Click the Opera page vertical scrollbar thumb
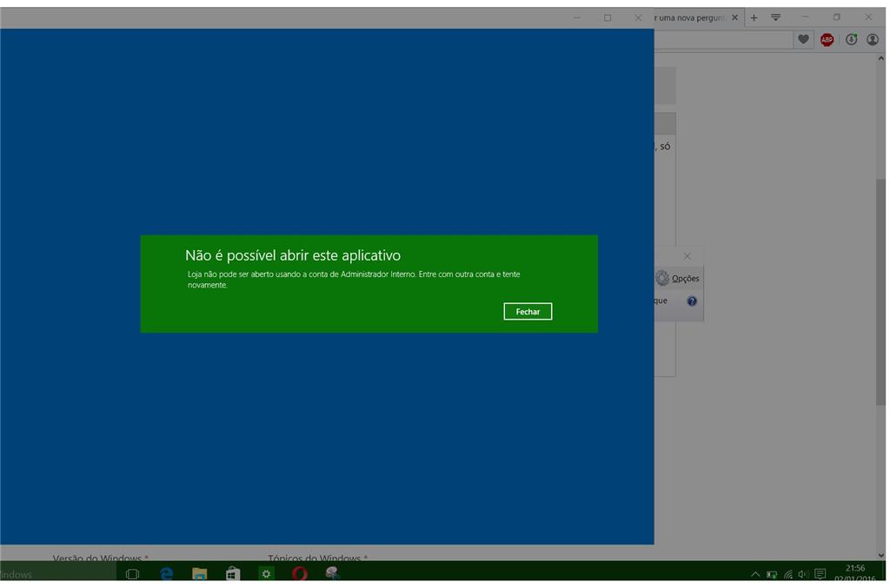 [x=880, y=292]
